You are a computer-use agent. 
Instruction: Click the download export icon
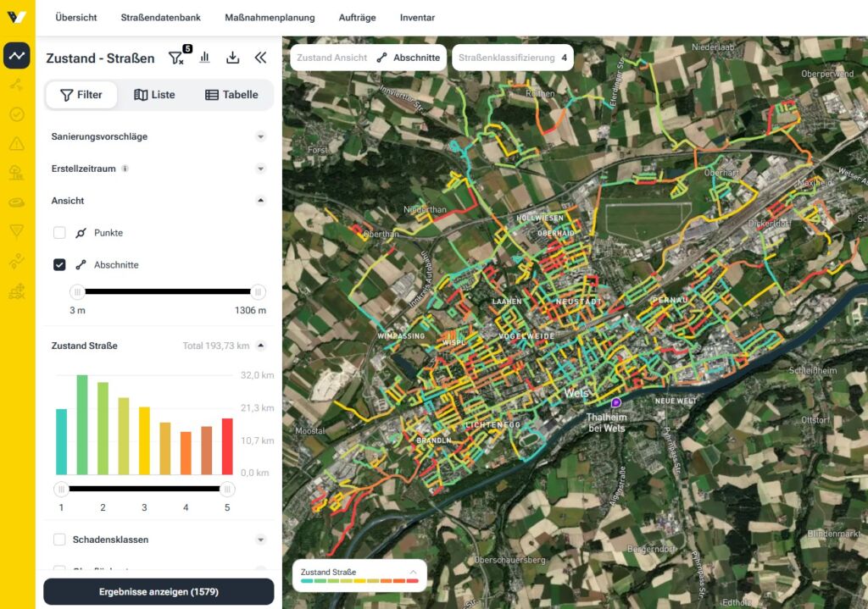click(233, 58)
